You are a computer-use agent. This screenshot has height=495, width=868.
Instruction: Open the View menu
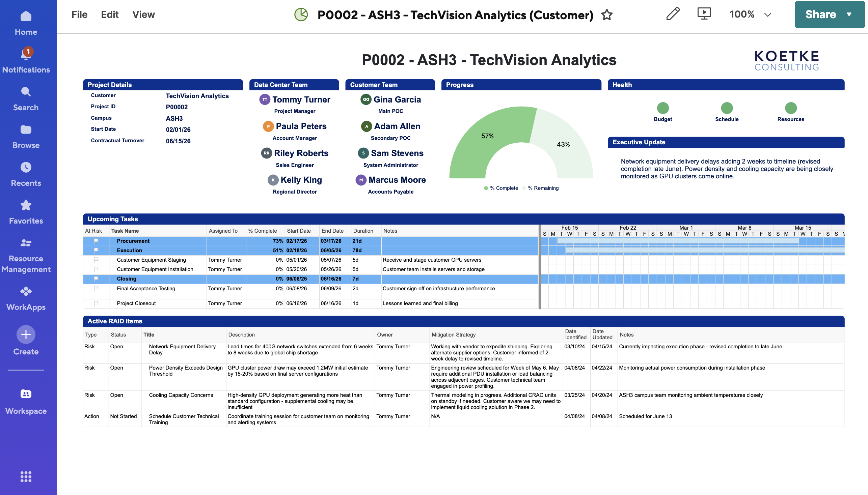(143, 14)
